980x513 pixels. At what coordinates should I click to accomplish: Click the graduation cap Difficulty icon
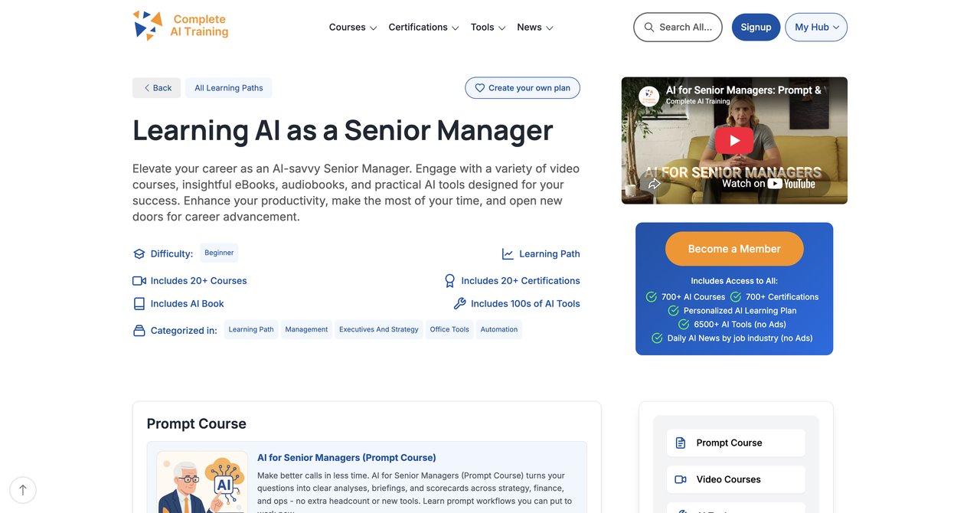[x=139, y=254]
